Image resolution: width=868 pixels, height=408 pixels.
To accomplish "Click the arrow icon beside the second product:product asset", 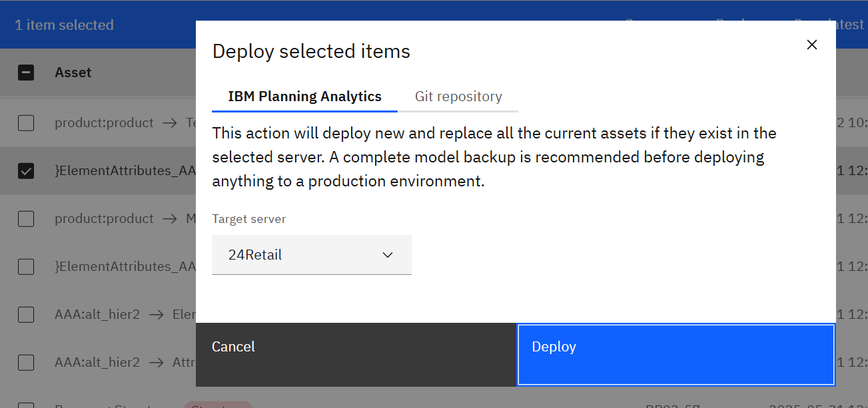I will tap(170, 218).
